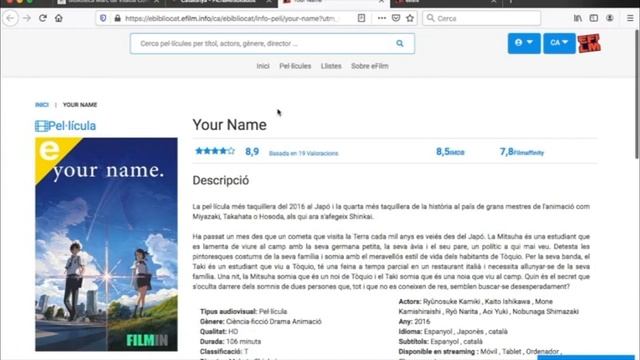Click the Qualitat: HD text
Screen dimensions: 640x360
click(219, 331)
